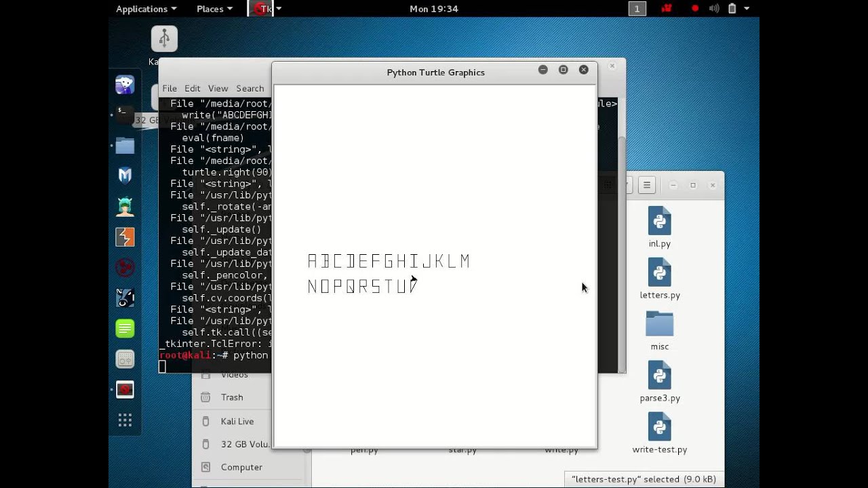This screenshot has height=488, width=868.
Task: Expand the system menu arrow in top bar
Action: click(747, 9)
